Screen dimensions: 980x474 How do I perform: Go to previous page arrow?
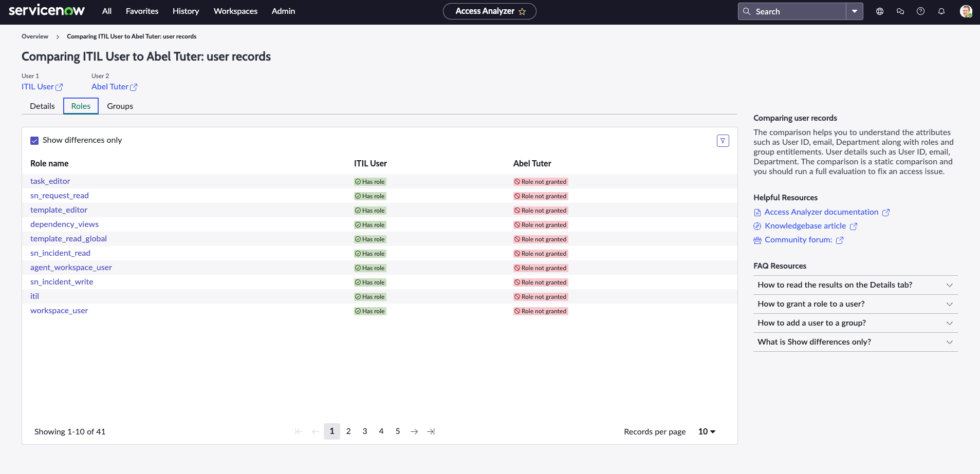click(316, 431)
